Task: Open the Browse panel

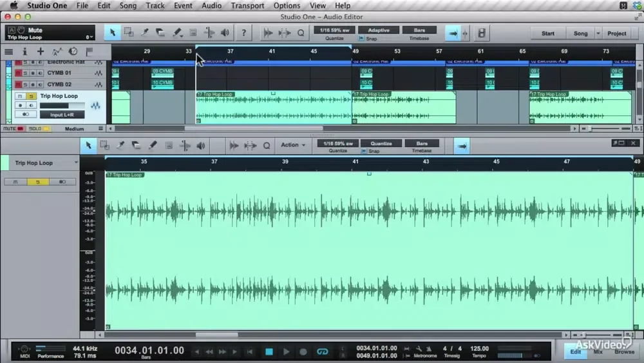Action: (x=624, y=351)
